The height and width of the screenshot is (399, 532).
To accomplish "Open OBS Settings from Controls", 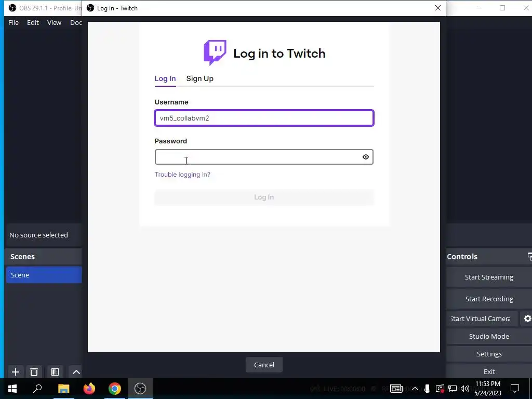I will [x=489, y=354].
